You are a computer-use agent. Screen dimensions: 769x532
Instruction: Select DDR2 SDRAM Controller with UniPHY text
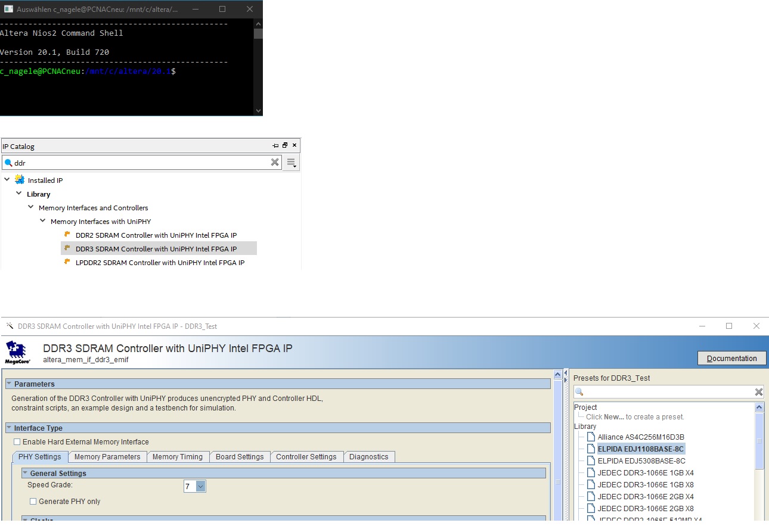(x=156, y=235)
